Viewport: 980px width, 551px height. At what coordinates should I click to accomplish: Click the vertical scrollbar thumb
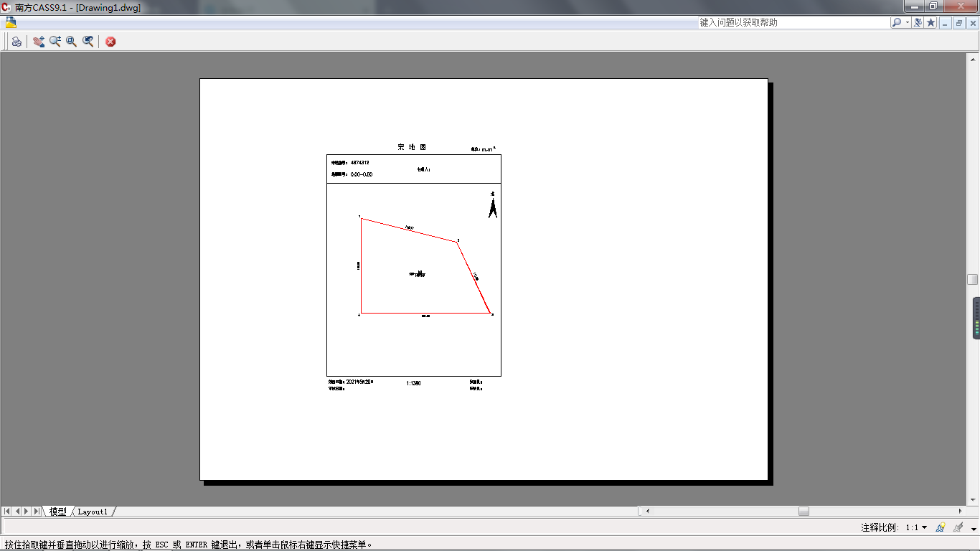(972, 279)
